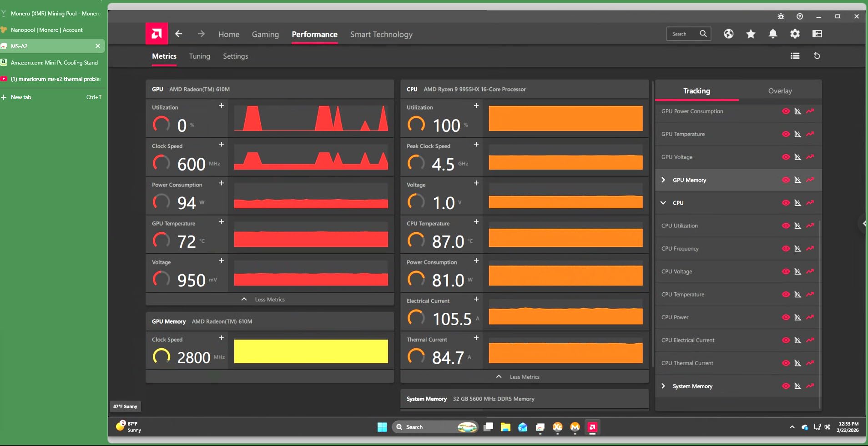The width and height of the screenshot is (868, 446).
Task: Toggle visibility eye for GPU Temperature
Action: [x=786, y=134]
